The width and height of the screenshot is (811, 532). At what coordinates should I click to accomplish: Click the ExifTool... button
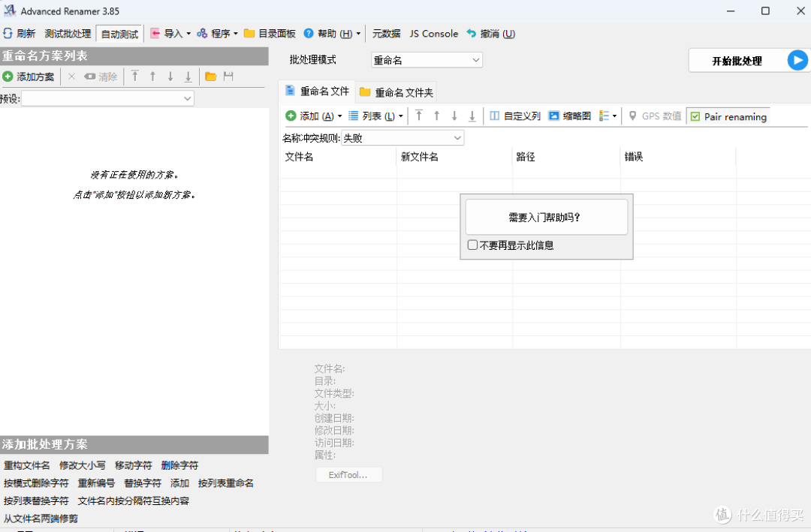click(x=348, y=475)
